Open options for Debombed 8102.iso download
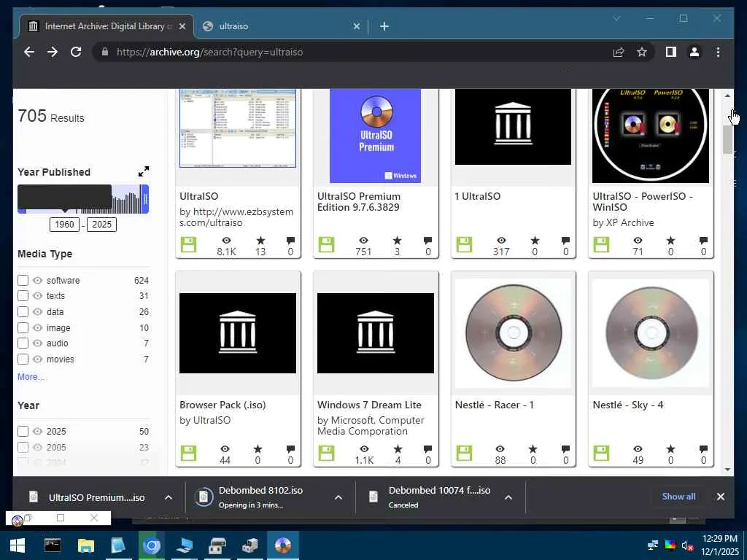The width and height of the screenshot is (747, 560). [x=338, y=497]
